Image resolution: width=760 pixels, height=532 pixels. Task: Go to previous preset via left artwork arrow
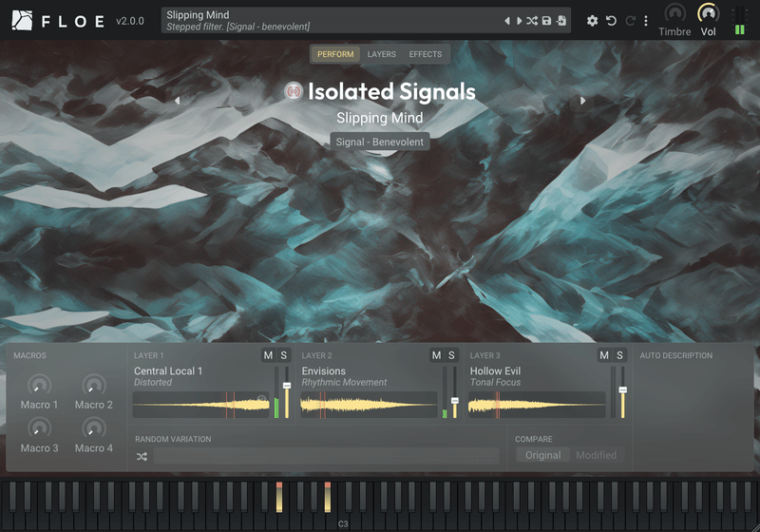tap(178, 101)
